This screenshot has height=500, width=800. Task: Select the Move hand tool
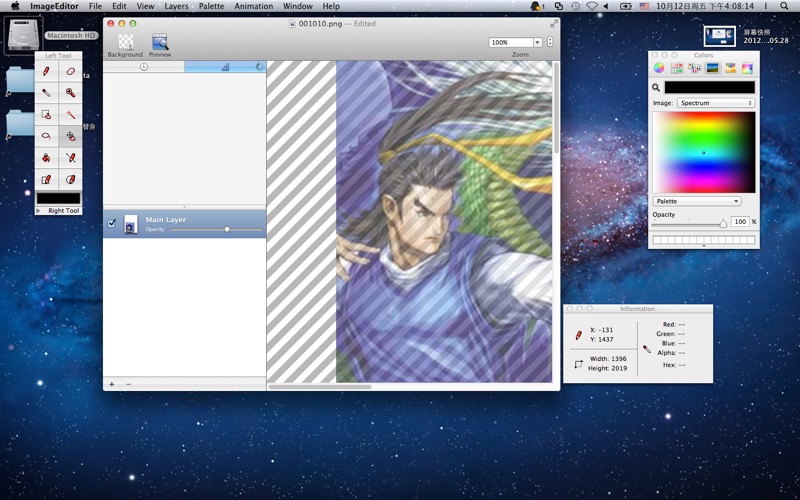(x=70, y=136)
